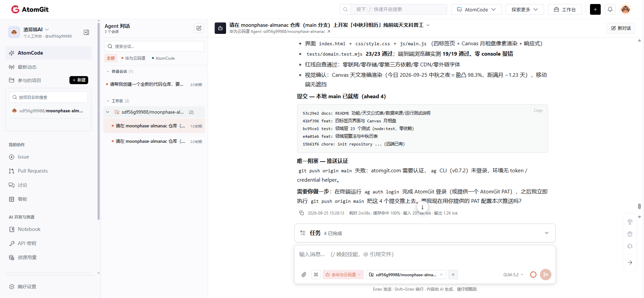Image resolution: width=644 pixels, height=298 pixels.
Task: Open conversation 请帮我创建一个全新的代码仓库
Action: [x=154, y=84]
